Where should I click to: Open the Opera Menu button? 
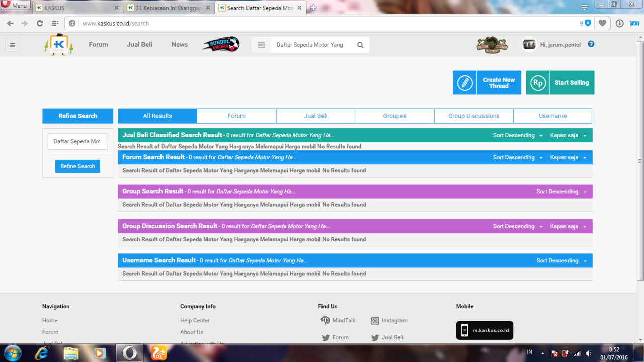(x=15, y=5)
